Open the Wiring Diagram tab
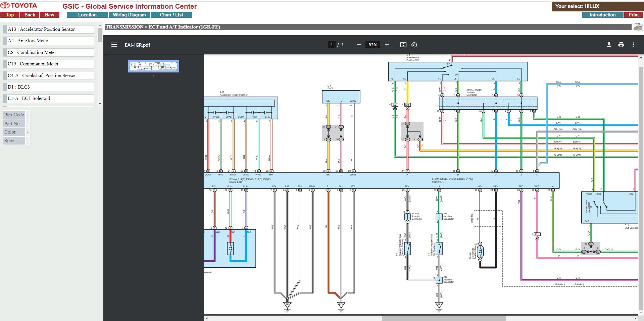Viewport: 644px width, 321px height. pyautogui.click(x=129, y=15)
